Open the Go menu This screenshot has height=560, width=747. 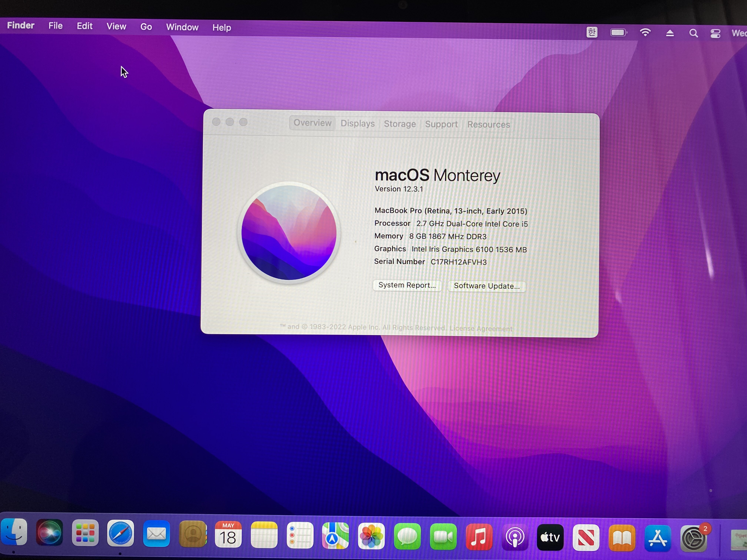click(146, 27)
